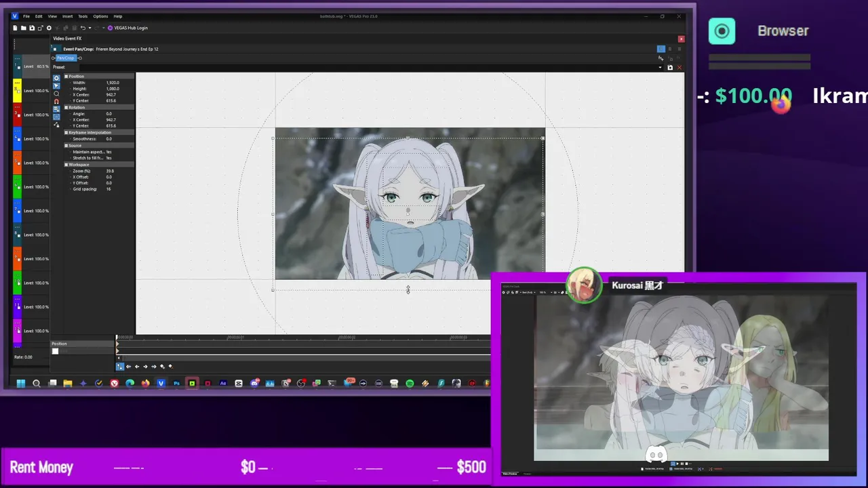Jump to first keyframe arrow

(x=128, y=367)
